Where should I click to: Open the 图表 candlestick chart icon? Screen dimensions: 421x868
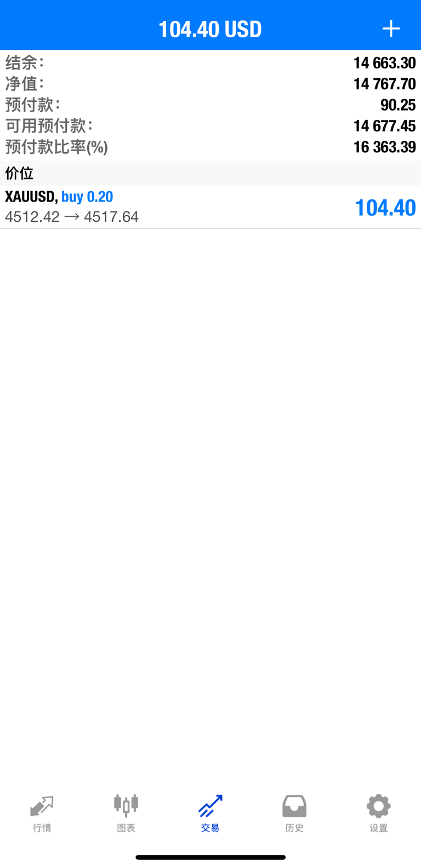tap(126, 806)
